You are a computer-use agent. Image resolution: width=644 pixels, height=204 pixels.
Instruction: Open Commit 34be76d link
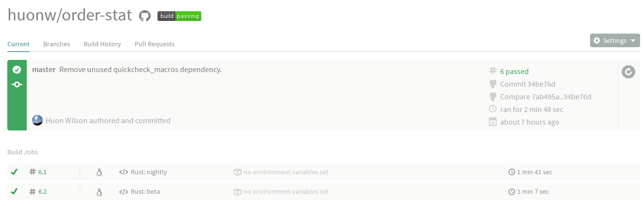point(527,84)
